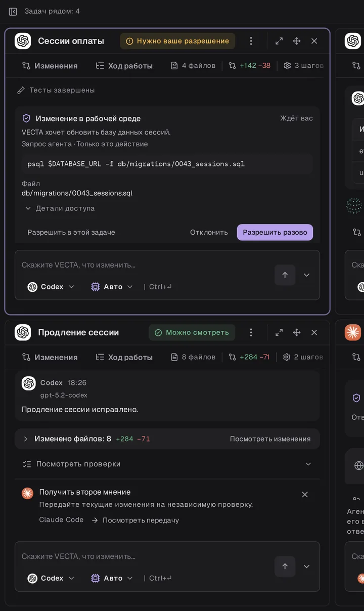This screenshot has height=611, width=364.
Task: Switch to Ход работы tab in Сессии оплаты
Action: 124,66
